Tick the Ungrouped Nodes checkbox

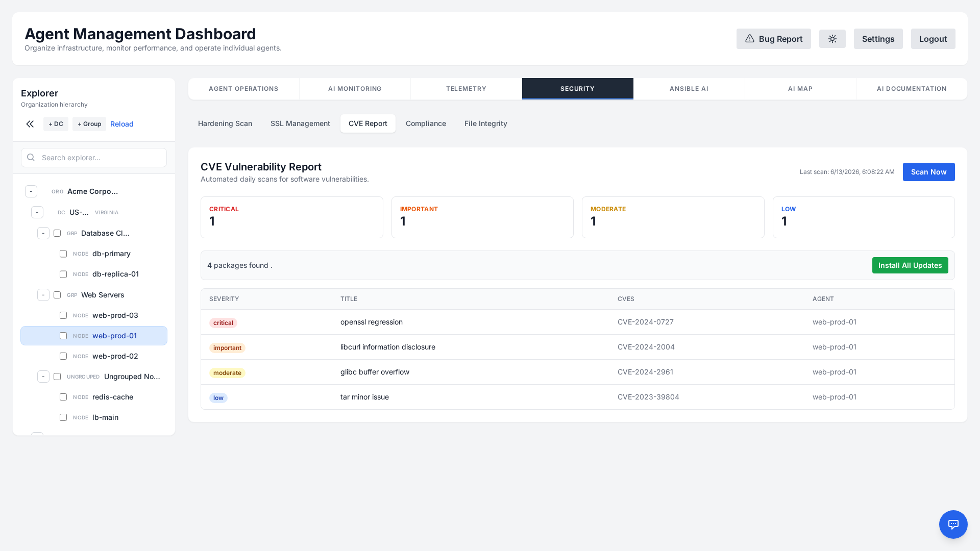tap(57, 377)
